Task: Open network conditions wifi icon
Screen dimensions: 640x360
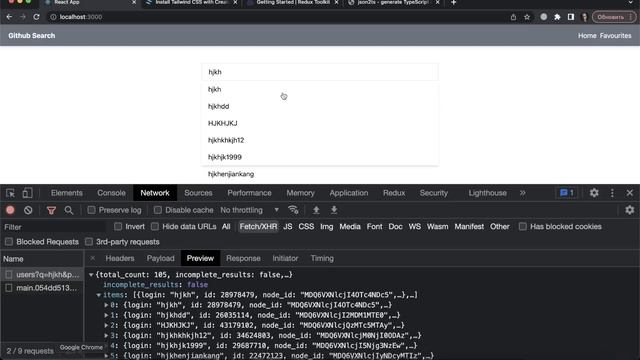Action: 293,210
